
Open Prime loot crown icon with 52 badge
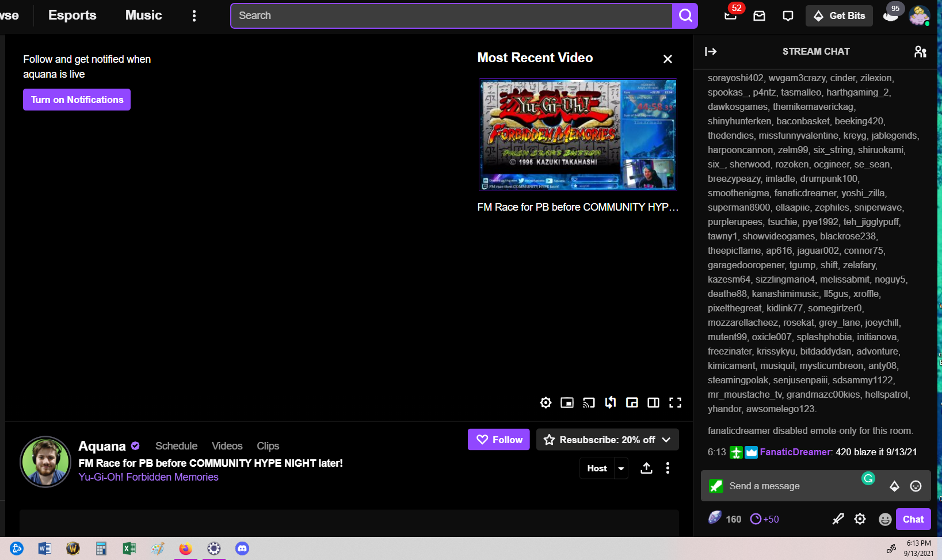(x=731, y=16)
